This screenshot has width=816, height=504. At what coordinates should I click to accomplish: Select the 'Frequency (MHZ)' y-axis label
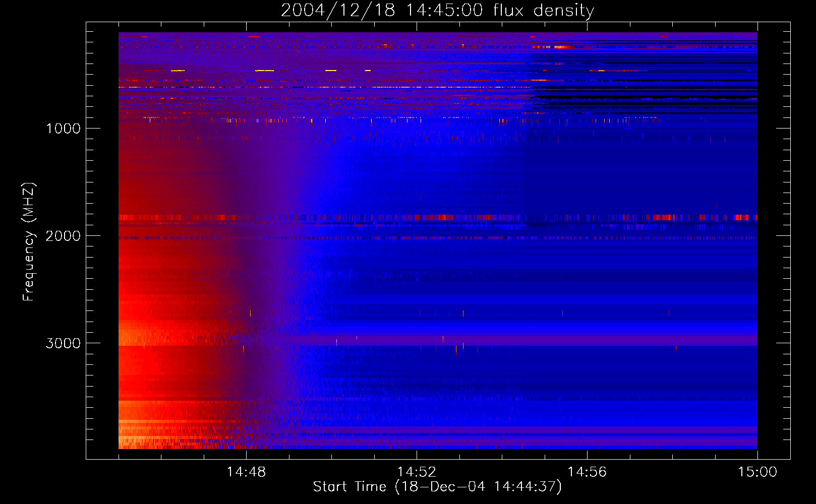29,242
